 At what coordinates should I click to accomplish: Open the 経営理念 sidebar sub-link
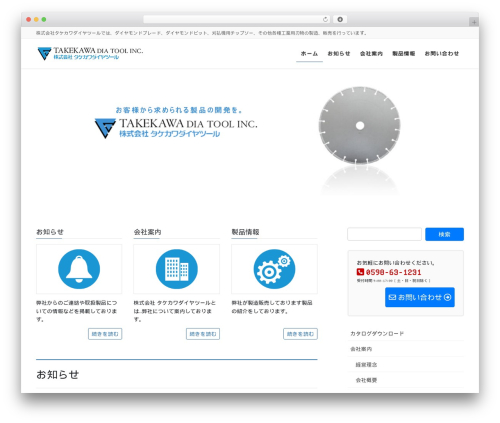tap(366, 365)
